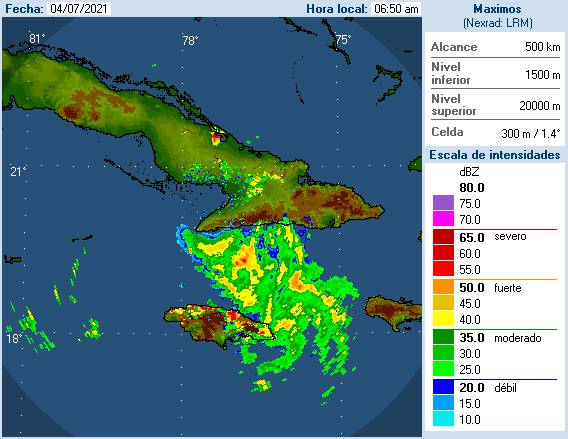Click the Celda 300 m / 1.4° value
The image size is (568, 439).
coord(531,134)
